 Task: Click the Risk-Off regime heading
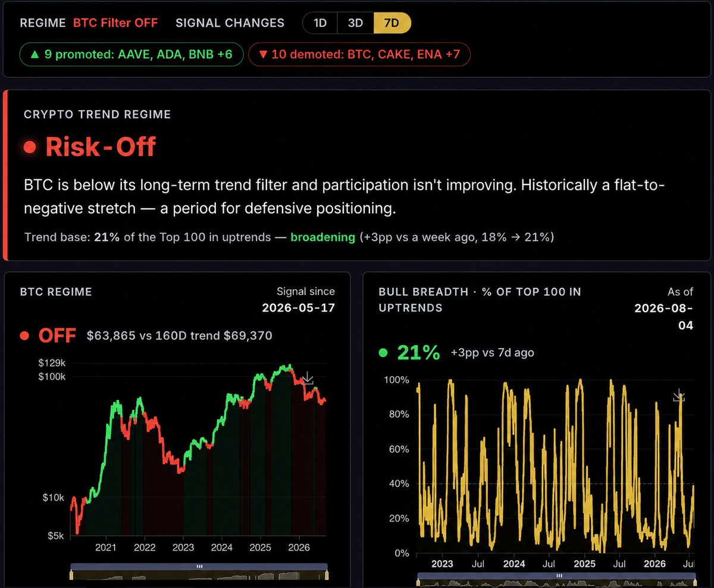(x=100, y=146)
